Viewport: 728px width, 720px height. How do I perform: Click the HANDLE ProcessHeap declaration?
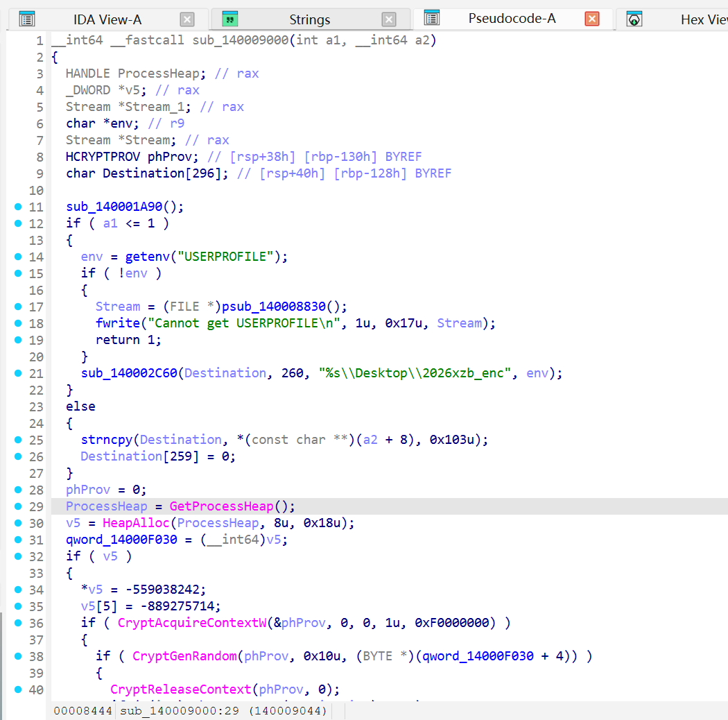pyautogui.click(x=136, y=74)
